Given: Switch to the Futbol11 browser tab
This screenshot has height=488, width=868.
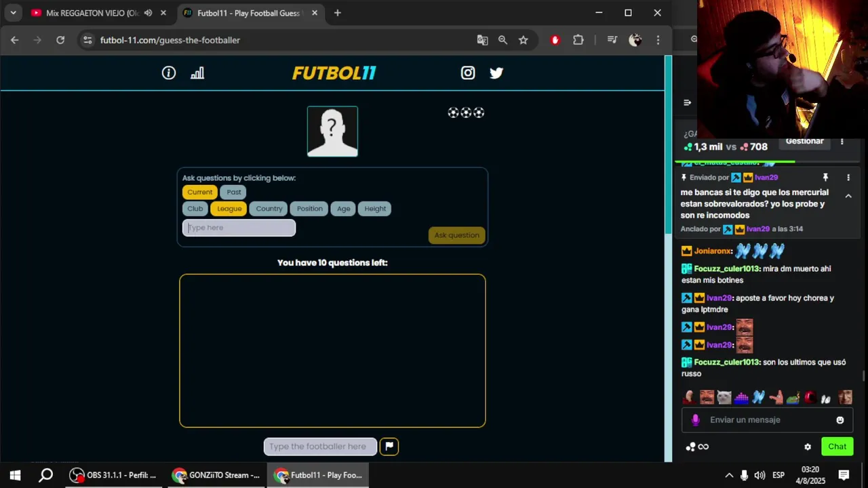Looking at the screenshot, I should click(x=248, y=13).
